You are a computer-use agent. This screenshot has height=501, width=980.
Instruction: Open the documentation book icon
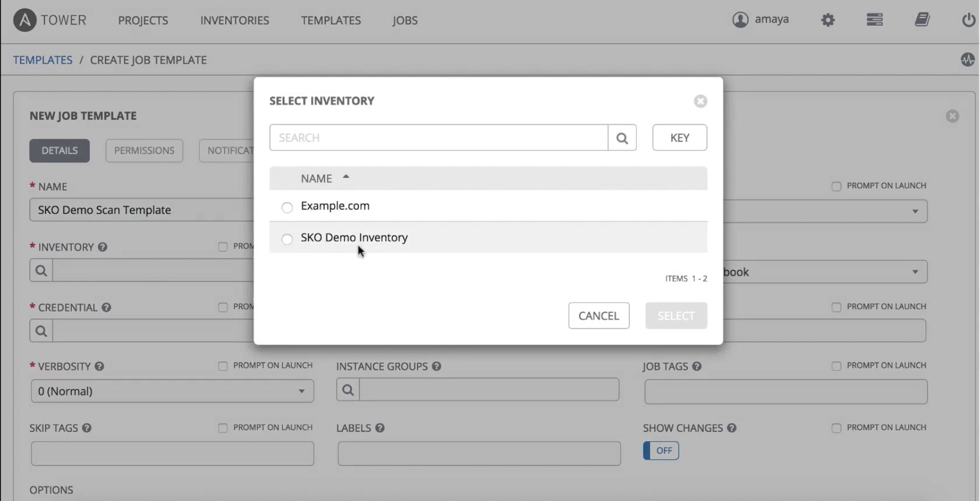point(922,20)
